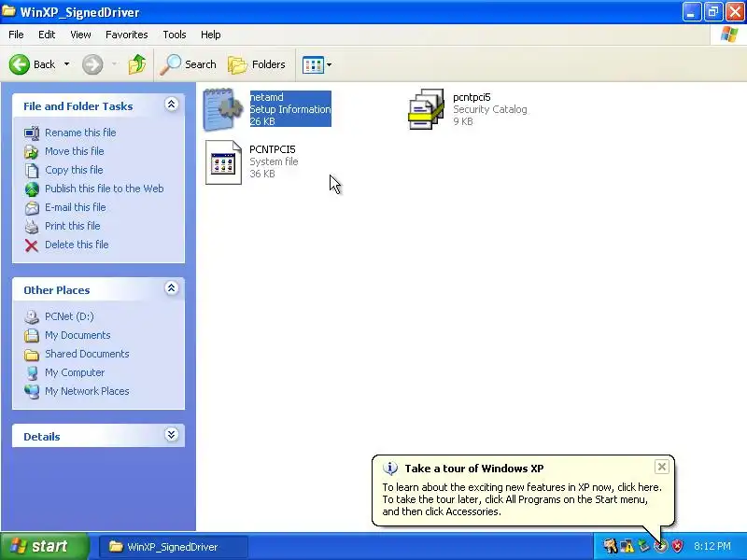The width and height of the screenshot is (747, 560).
Task: Click the PCNTPCI5 system file name
Action: (273, 149)
